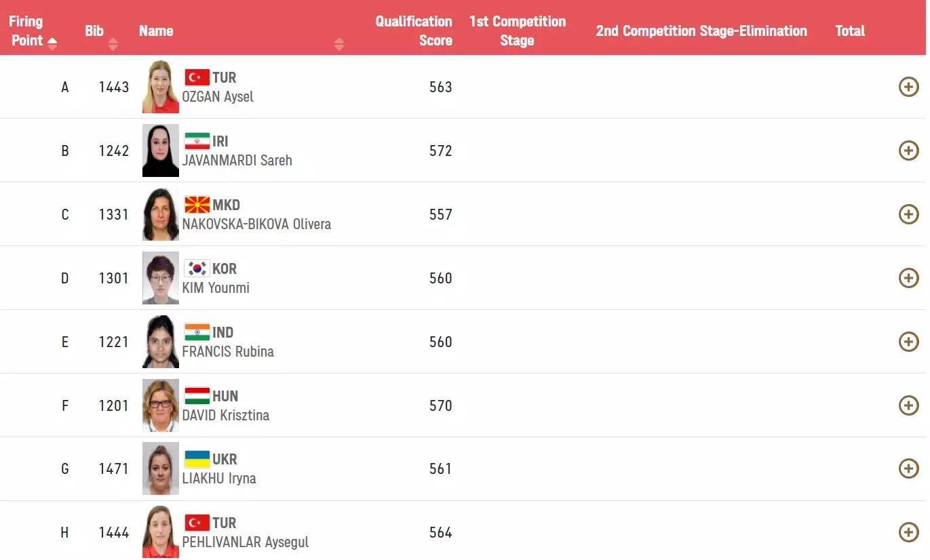930x560 pixels.
Task: Sort athletes by Name column arrows
Action: point(339,44)
